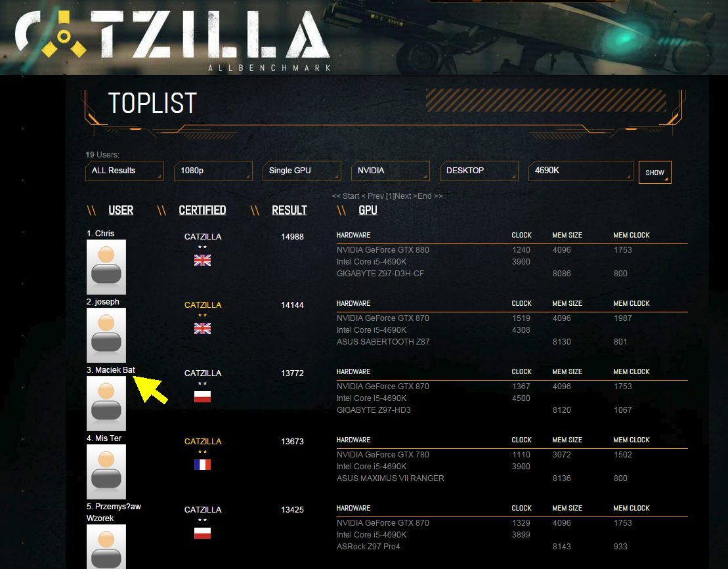Click the CERTIFIED column header
Viewport: 728px width, 569px height.
(202, 210)
